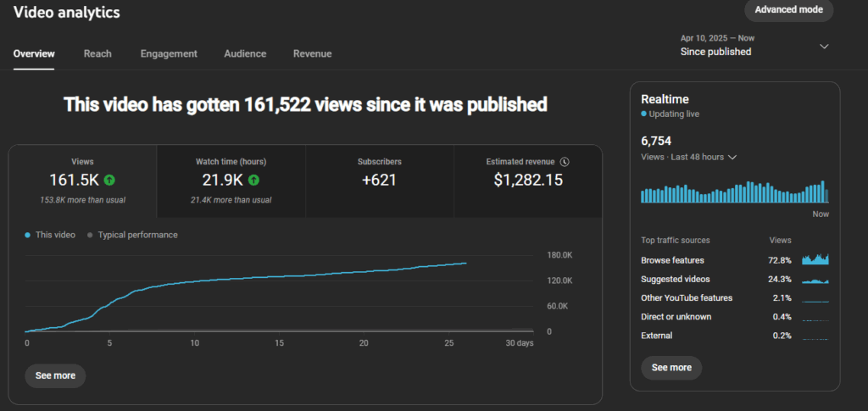Click the green up arrow beside Views 161.5K

click(110, 180)
